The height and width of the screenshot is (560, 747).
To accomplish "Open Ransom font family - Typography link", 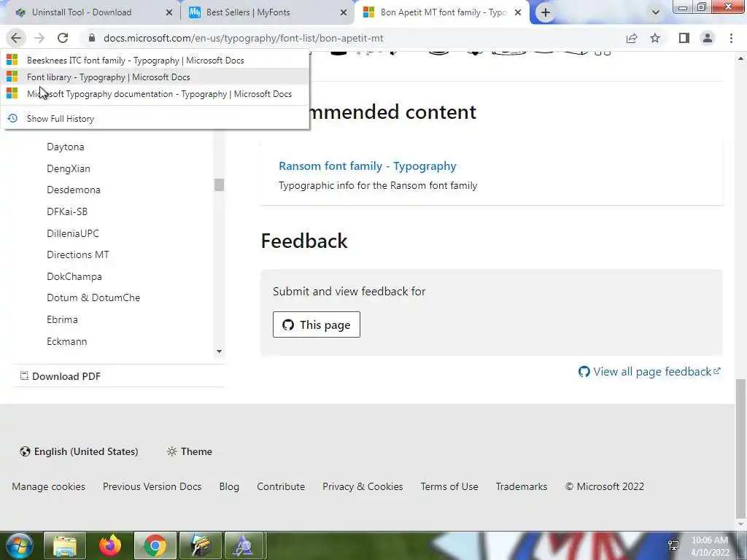I will (368, 166).
